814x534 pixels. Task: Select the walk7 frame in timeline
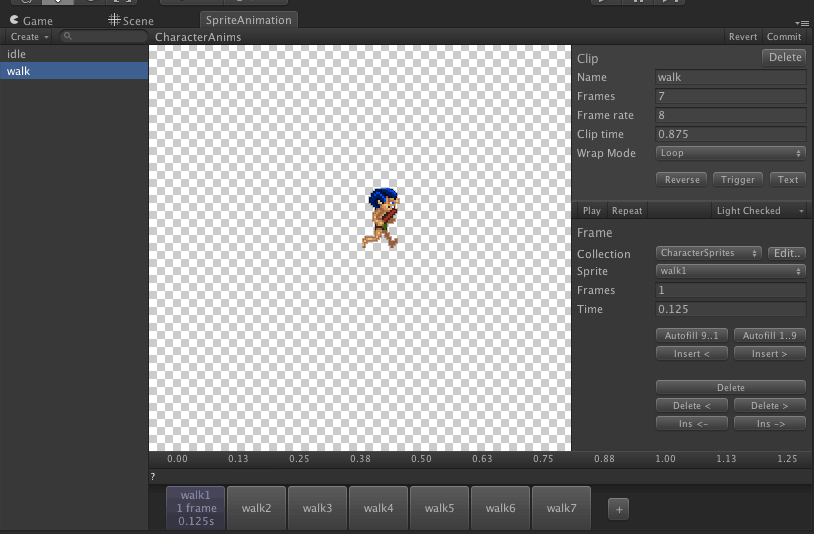pyautogui.click(x=561, y=508)
